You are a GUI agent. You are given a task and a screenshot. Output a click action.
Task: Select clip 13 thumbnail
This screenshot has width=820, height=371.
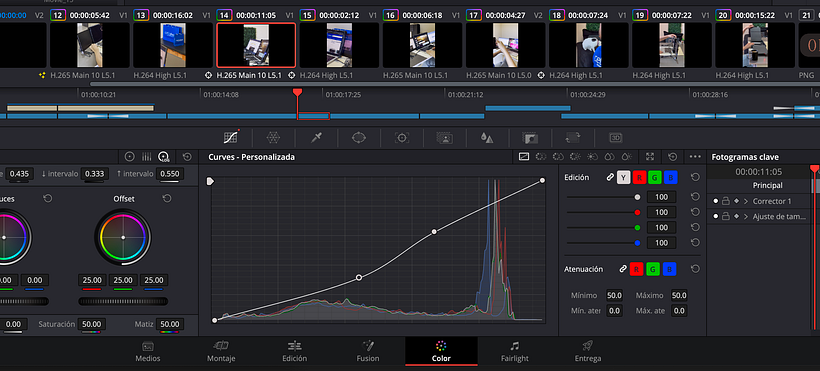[173, 45]
